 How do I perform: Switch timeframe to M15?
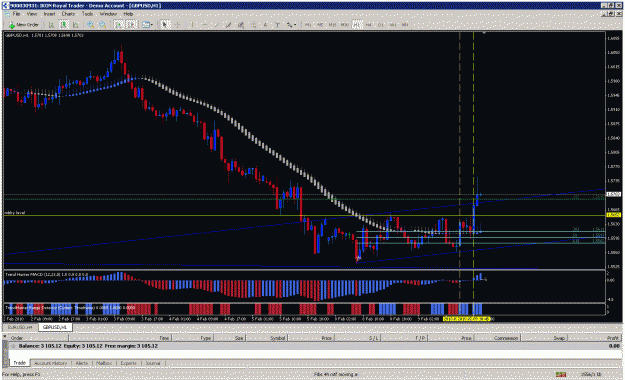pyautogui.click(x=332, y=25)
